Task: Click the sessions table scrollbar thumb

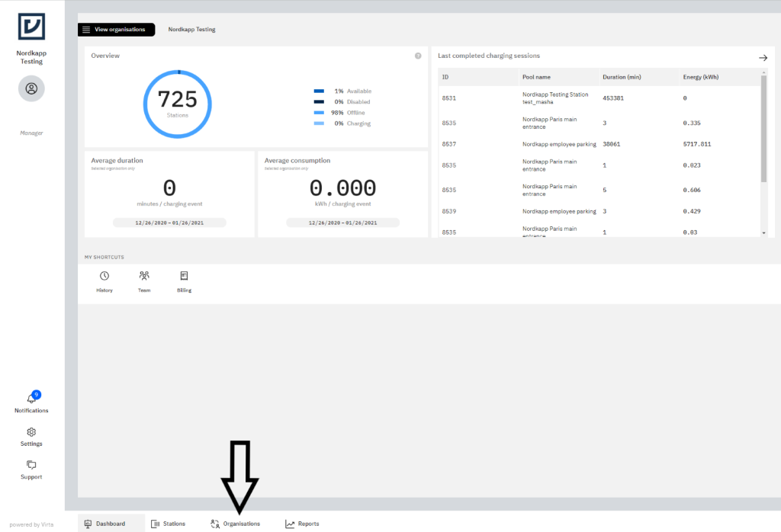Action: [763, 128]
